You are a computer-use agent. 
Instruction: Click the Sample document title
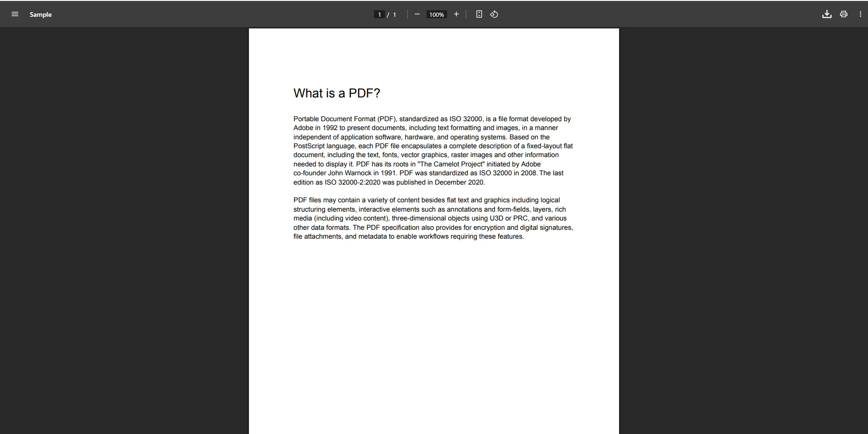tap(41, 14)
